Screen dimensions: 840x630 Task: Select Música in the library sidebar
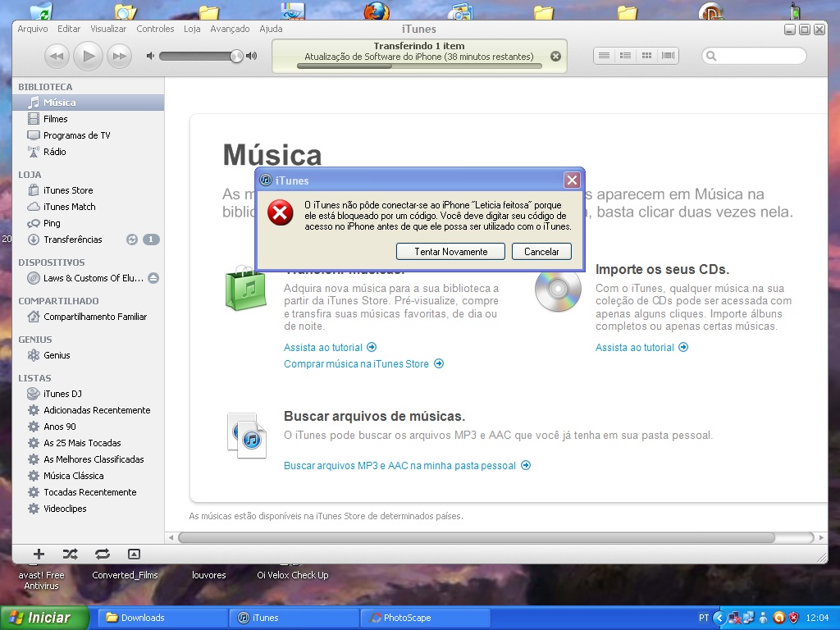[89, 103]
